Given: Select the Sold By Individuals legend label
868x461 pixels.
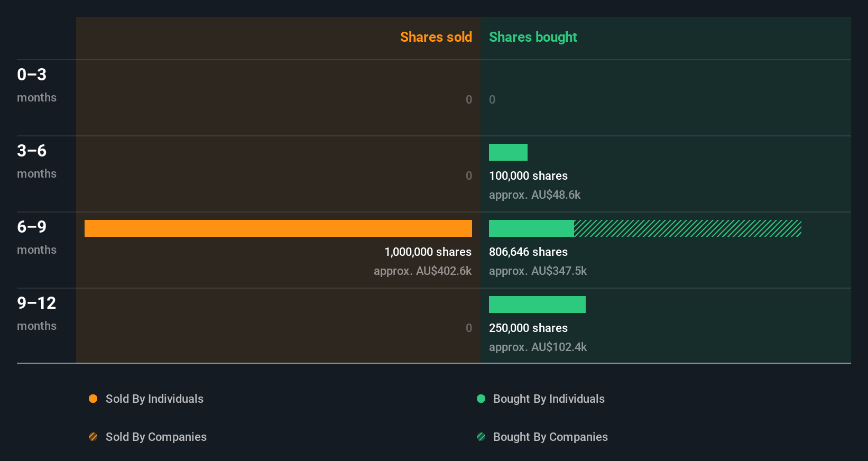Looking at the screenshot, I should click(154, 399).
